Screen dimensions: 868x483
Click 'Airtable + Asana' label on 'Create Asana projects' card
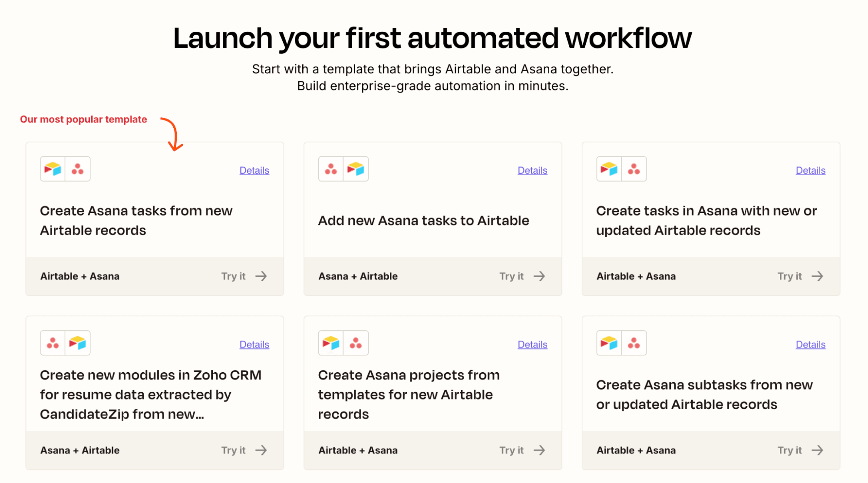358,450
